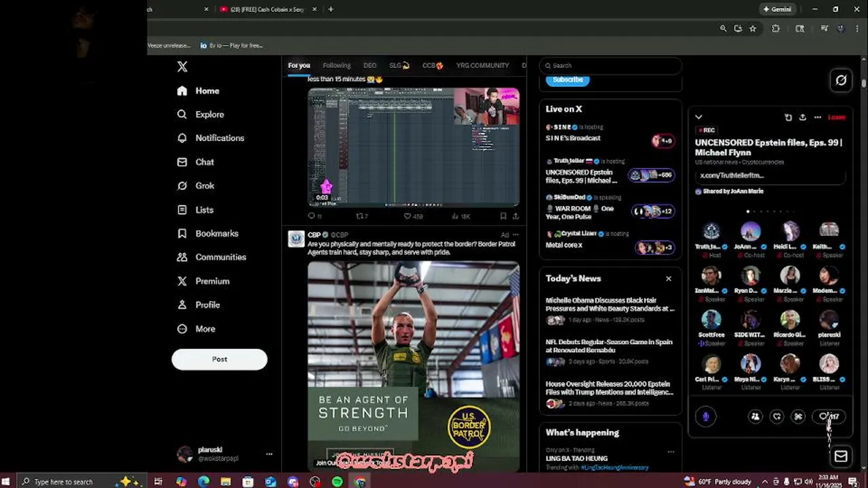Open WAR ROOM One Year, One Pulse space
This screenshot has width=868, height=488.
[610, 207]
